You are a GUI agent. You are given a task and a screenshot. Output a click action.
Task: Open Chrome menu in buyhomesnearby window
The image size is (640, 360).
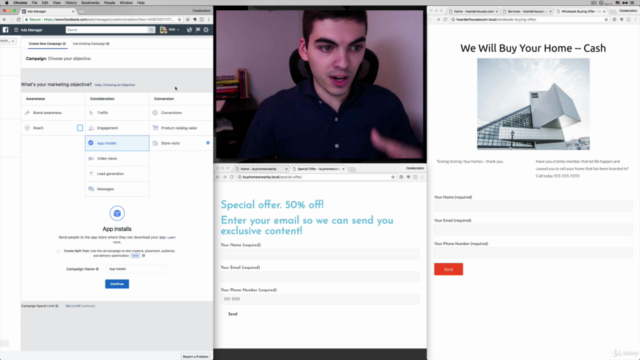click(422, 177)
